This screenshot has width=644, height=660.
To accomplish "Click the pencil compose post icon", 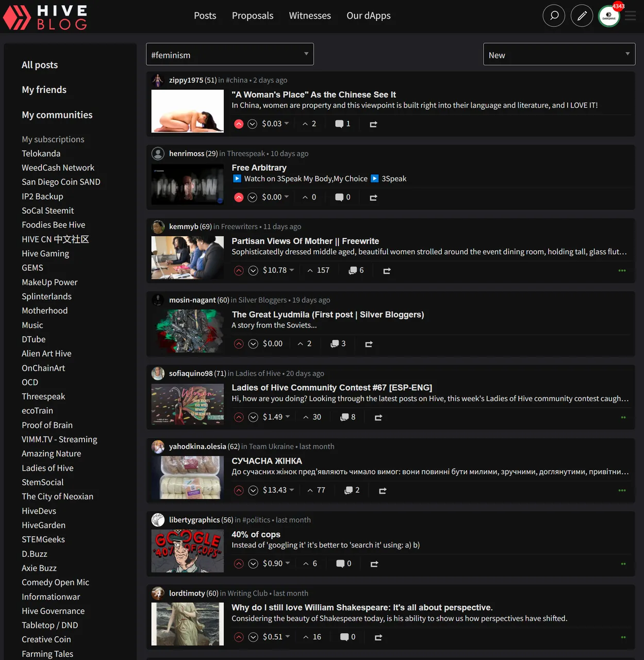I will click(582, 16).
